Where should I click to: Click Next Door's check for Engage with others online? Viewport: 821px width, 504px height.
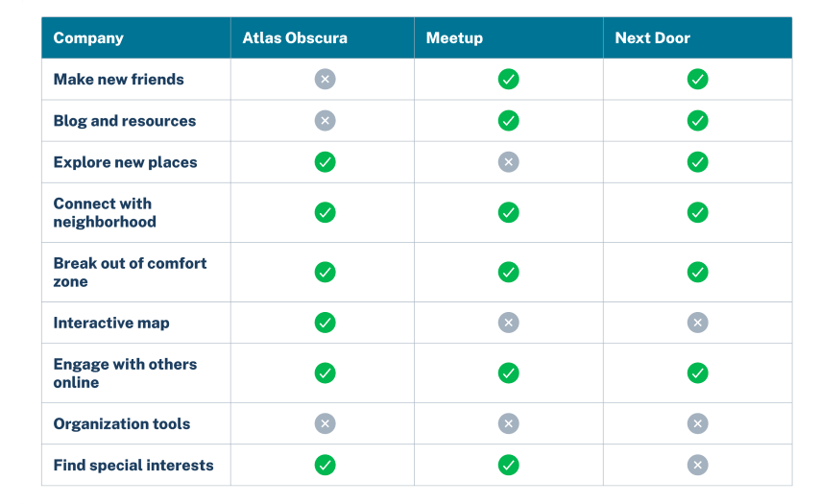coord(697,373)
